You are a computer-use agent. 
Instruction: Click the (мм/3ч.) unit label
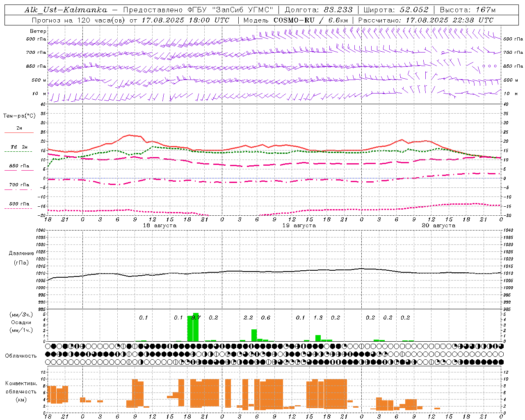(x=21, y=315)
